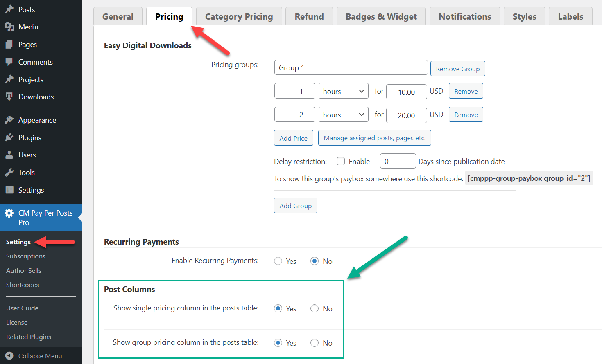
Task: Open Subscriptions submenu item
Action: pos(26,256)
